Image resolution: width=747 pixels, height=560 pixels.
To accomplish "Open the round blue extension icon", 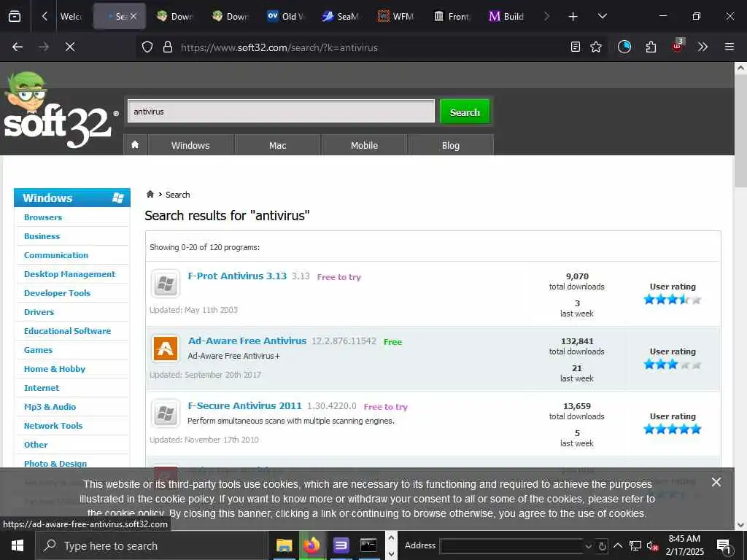I will click(x=624, y=47).
